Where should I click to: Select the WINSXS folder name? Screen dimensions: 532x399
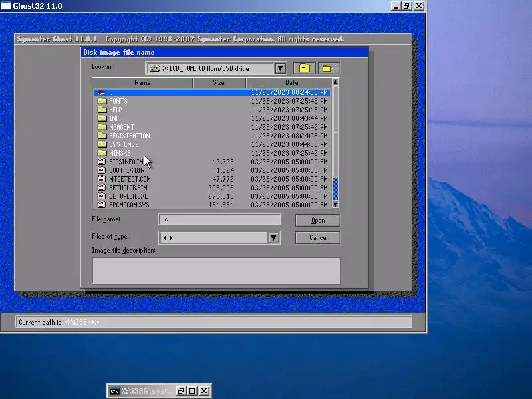(120, 153)
